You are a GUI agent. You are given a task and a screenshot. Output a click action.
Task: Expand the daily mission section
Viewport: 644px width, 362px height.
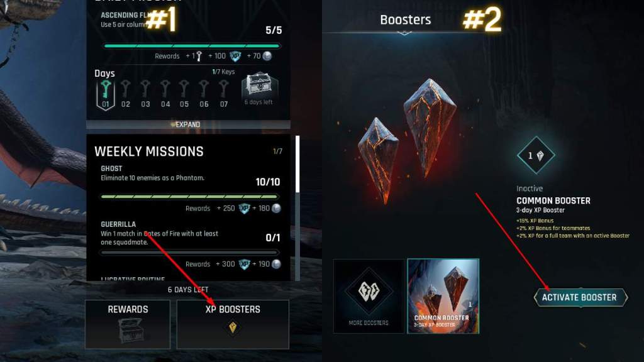(188, 124)
